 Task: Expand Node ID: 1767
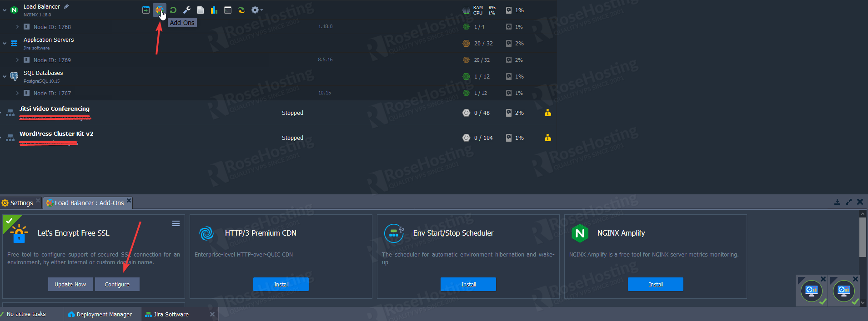(x=17, y=93)
